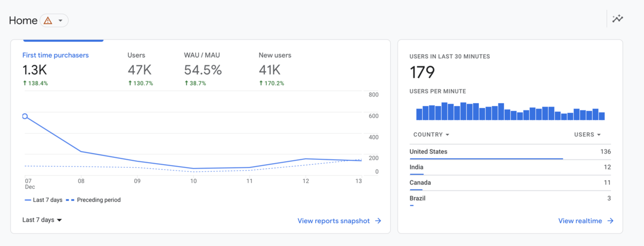This screenshot has height=246, width=644.
Task: Click the arrow icon next to View reports snapshot
Action: click(379, 221)
